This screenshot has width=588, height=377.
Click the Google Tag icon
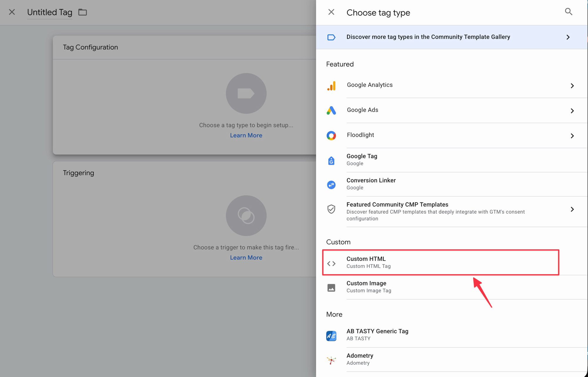point(331,160)
